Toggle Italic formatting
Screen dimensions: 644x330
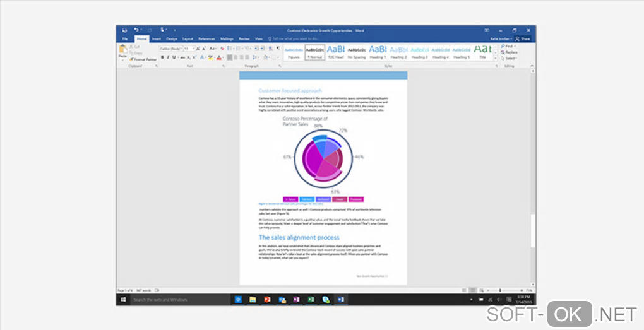point(167,57)
